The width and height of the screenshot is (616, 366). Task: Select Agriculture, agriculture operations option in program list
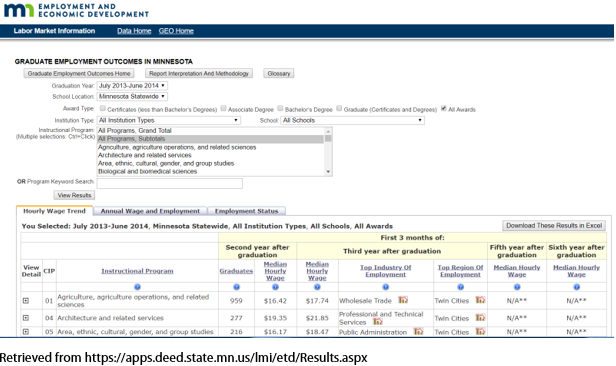[211, 147]
